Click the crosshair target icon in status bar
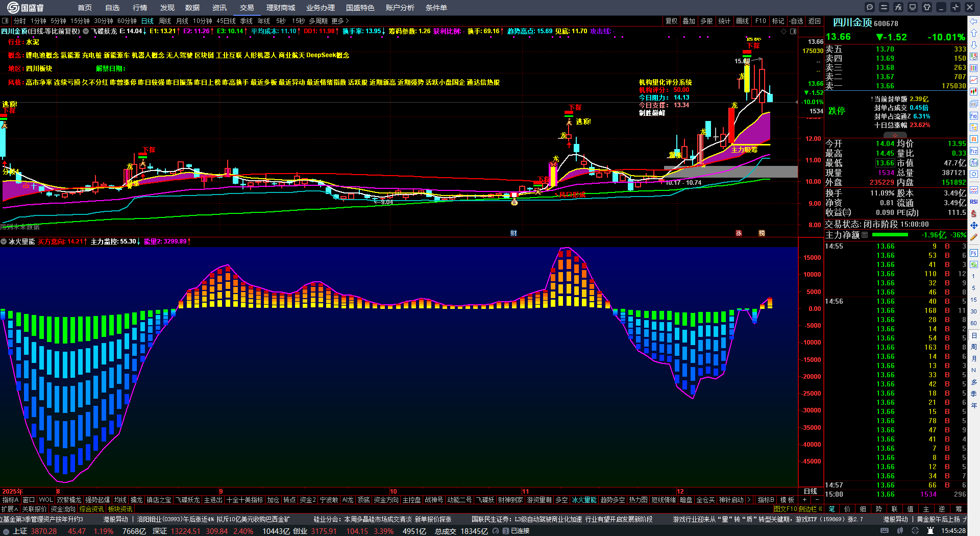 [915, 531]
